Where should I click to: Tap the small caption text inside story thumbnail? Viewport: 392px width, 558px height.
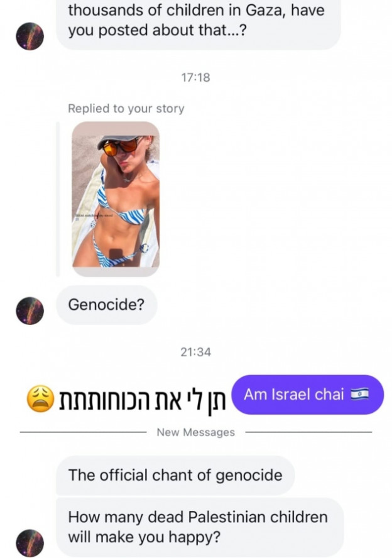click(x=93, y=216)
